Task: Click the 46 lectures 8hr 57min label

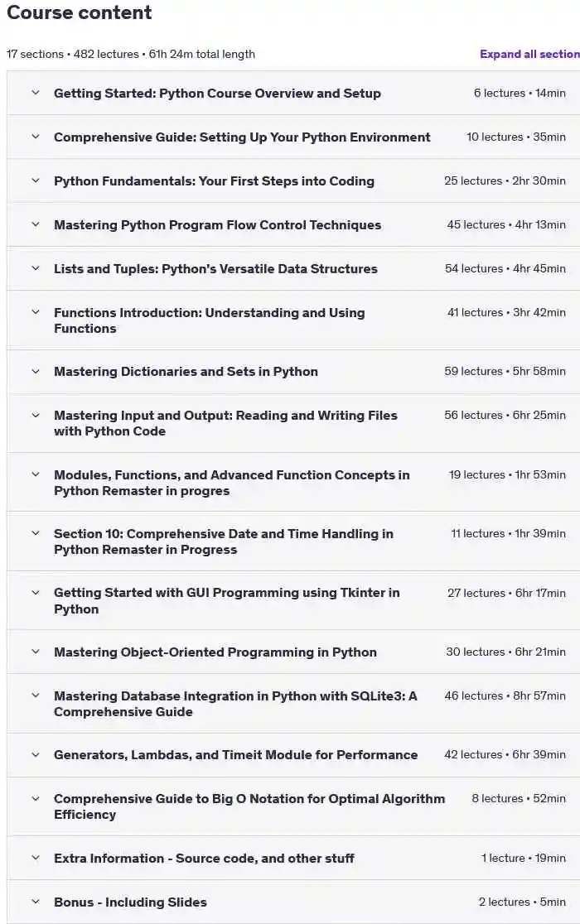Action: point(505,695)
